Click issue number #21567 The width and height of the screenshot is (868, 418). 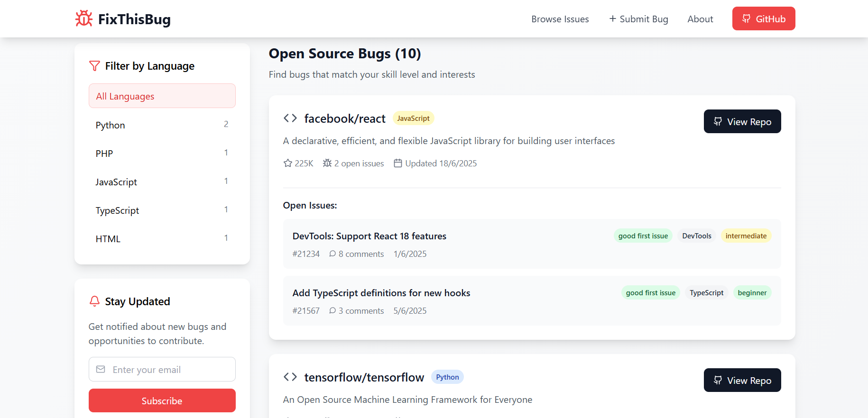(x=306, y=311)
